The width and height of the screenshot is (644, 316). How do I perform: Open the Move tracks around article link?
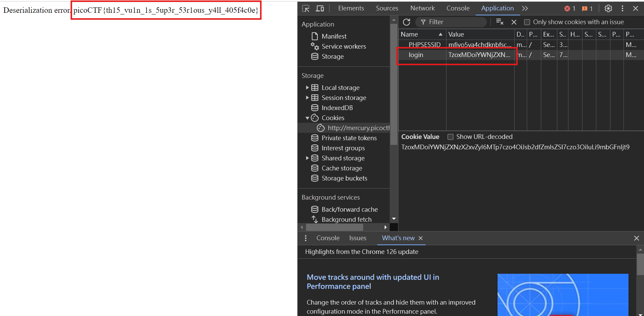tap(373, 282)
